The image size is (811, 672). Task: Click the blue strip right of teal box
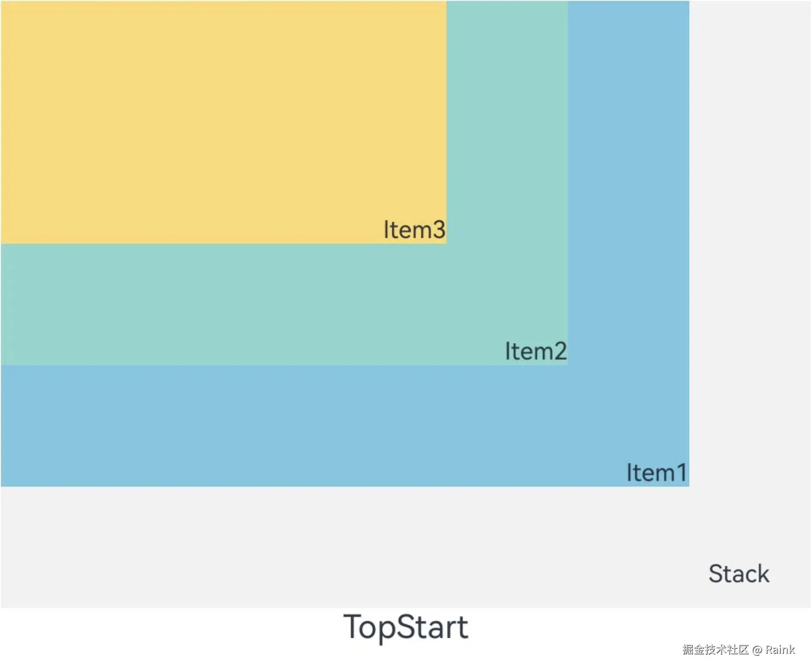[628, 178]
